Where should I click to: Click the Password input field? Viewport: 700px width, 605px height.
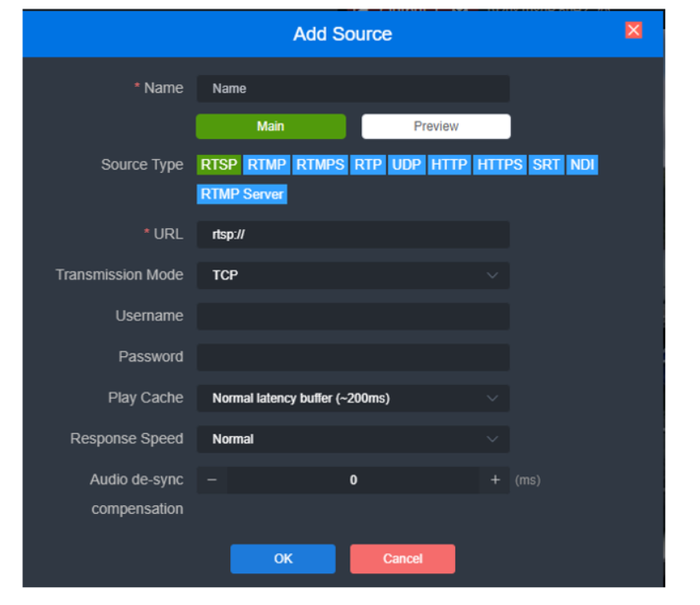[353, 357]
